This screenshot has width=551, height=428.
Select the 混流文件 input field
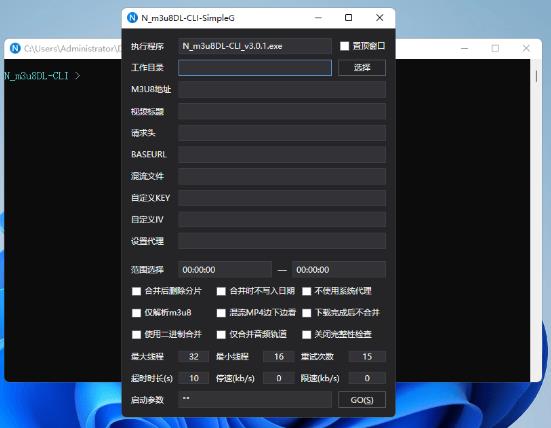[282, 176]
